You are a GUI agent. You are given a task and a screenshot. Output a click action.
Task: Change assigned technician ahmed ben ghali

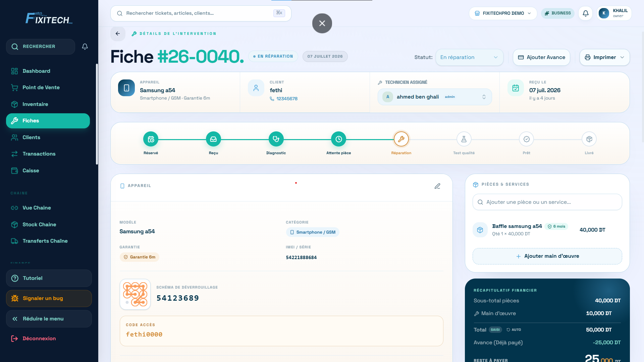point(435,97)
